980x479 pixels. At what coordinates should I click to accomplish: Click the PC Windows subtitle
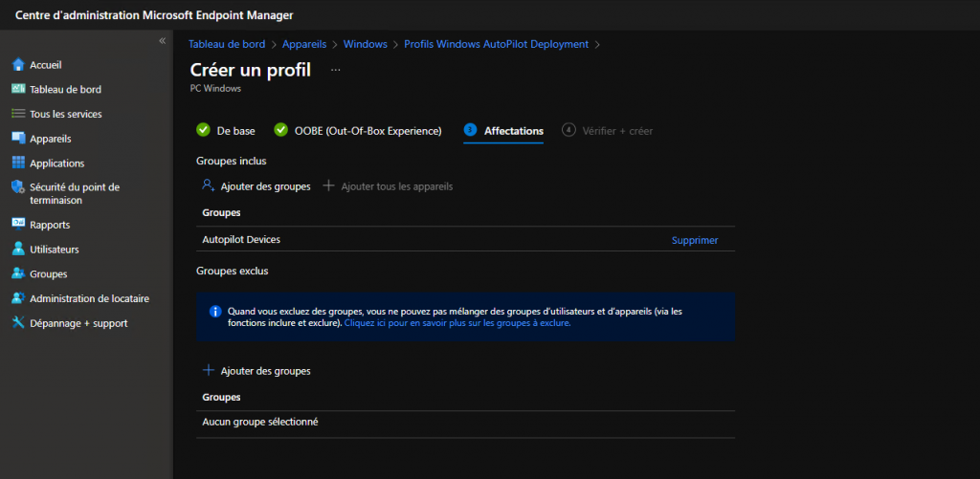[215, 89]
